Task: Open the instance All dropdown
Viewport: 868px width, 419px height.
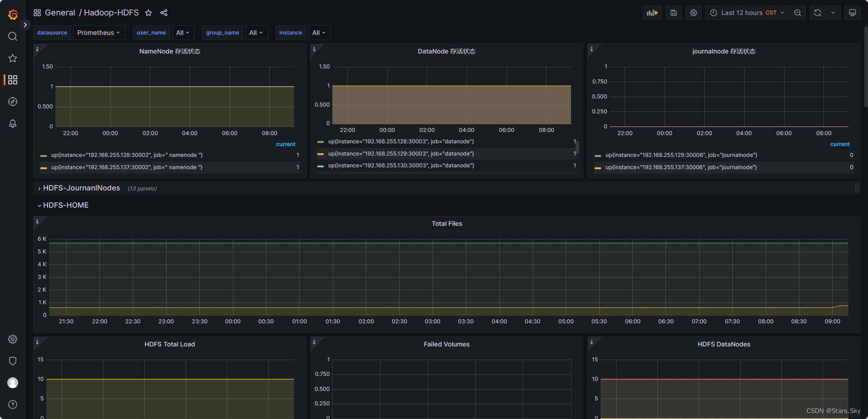Action: tap(319, 33)
